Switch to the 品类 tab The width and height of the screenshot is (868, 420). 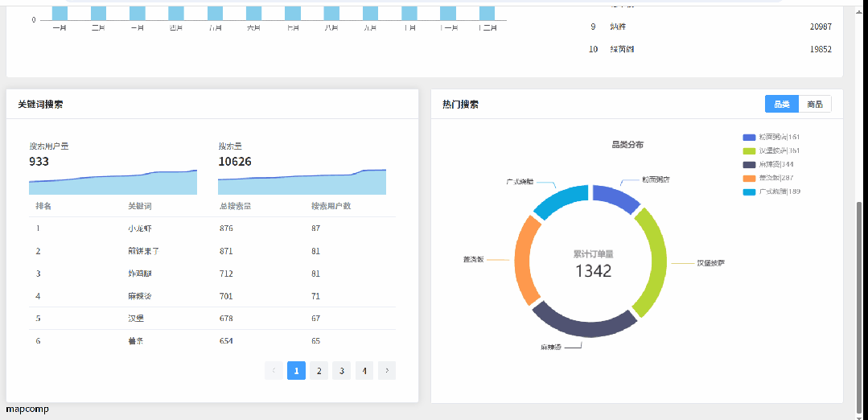coord(782,104)
